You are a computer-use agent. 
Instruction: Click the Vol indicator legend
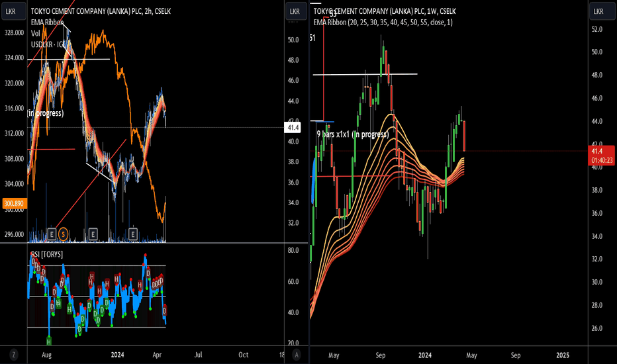[x=35, y=34]
